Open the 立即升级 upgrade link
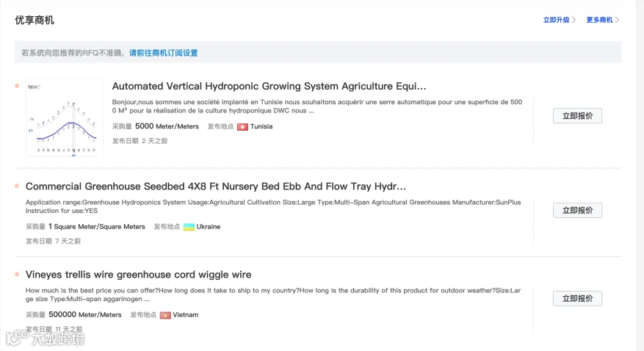This screenshot has height=351, width=644. [556, 20]
